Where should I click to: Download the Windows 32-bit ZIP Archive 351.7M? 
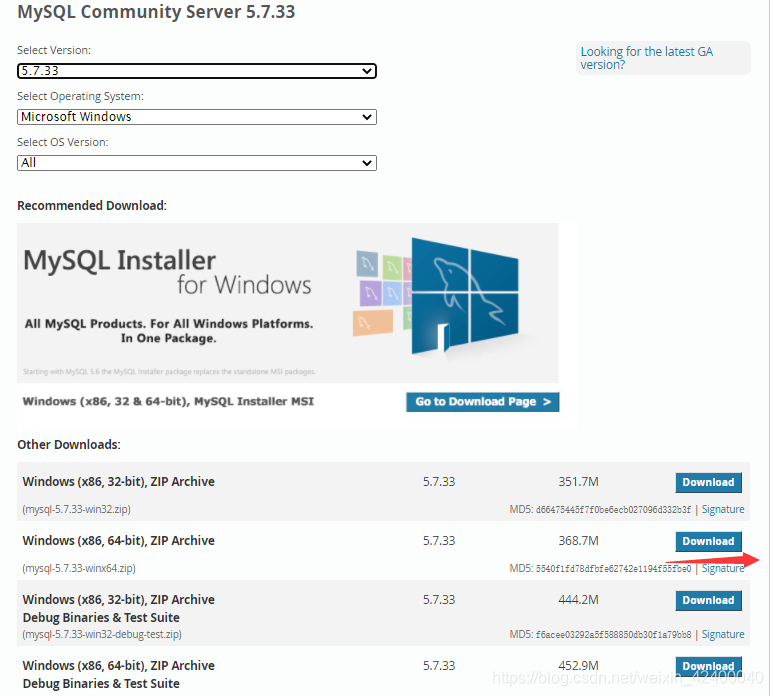pyautogui.click(x=708, y=483)
